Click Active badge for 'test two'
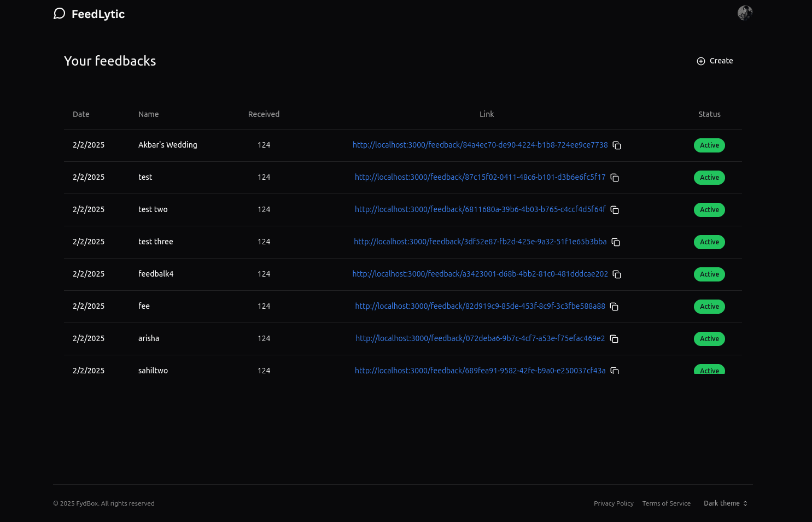Viewport: 812px width, 522px height. [709, 210]
